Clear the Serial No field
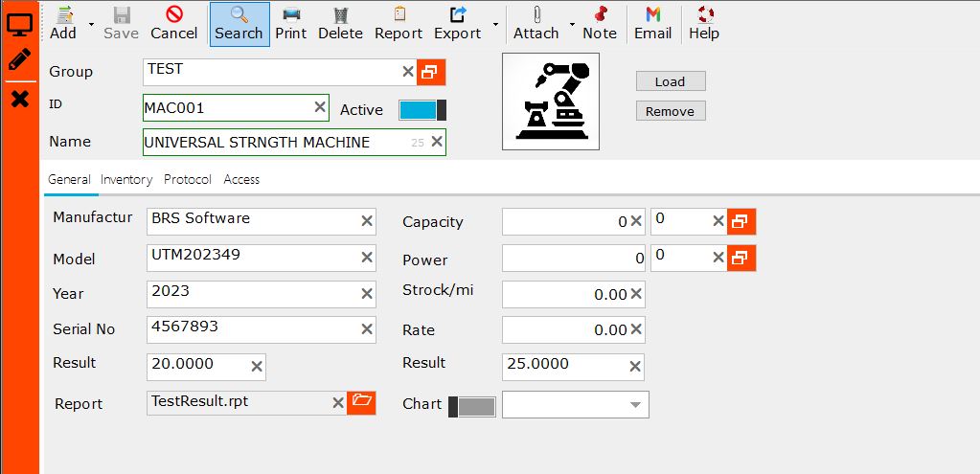 [x=367, y=329]
